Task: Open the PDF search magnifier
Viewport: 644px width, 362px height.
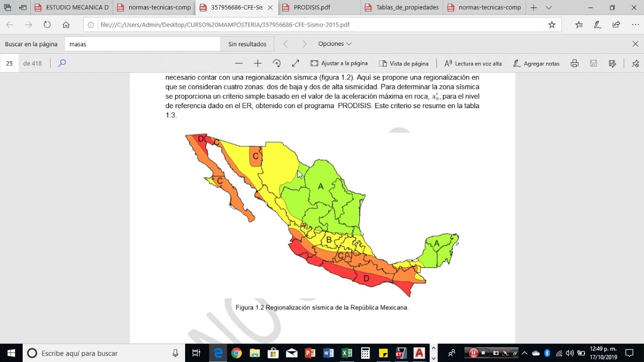Action: (x=62, y=63)
